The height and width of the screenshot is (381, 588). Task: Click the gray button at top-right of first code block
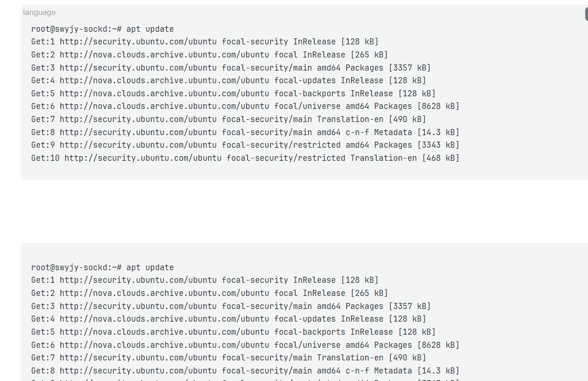coord(586,14)
